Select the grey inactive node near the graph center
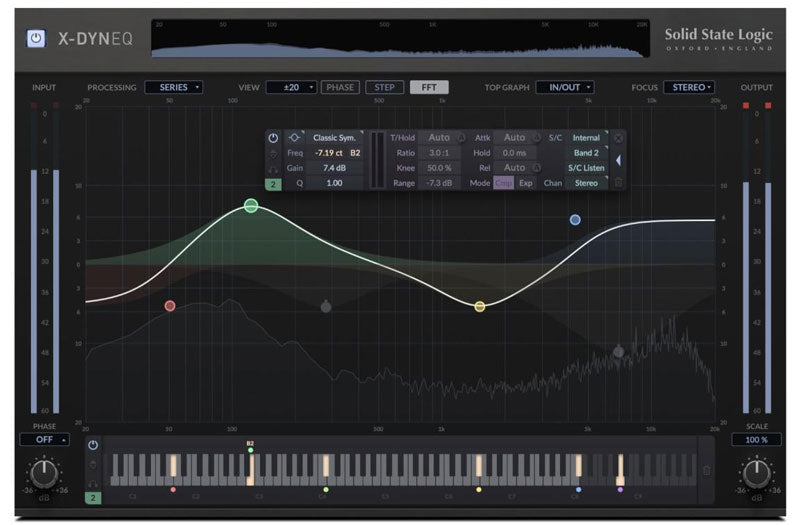Viewport: 800px width, 525px height. tap(326, 307)
